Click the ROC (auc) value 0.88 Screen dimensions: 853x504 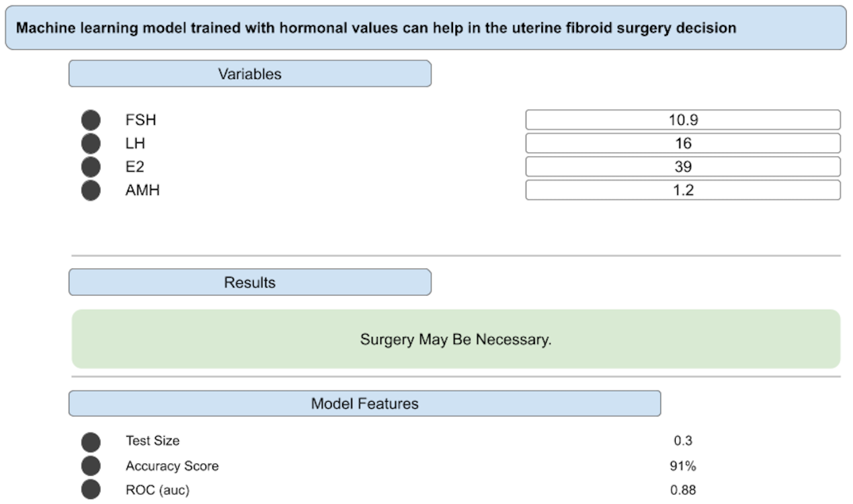coord(683,490)
